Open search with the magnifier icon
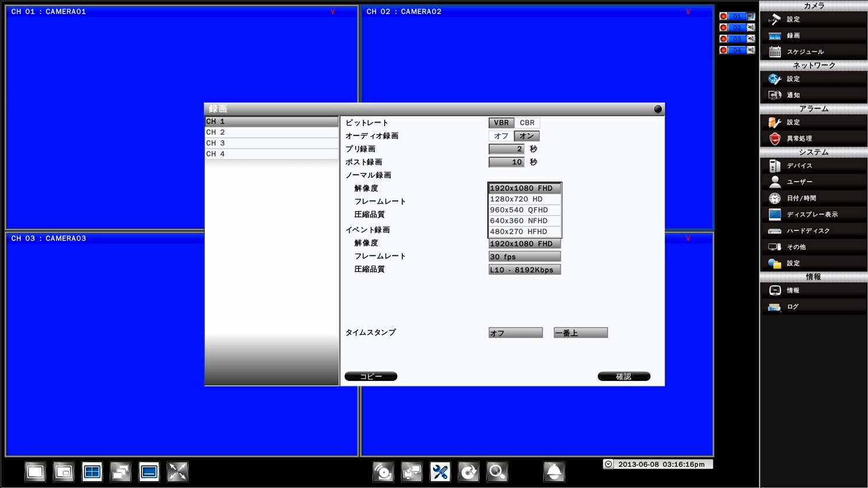 click(x=497, y=472)
